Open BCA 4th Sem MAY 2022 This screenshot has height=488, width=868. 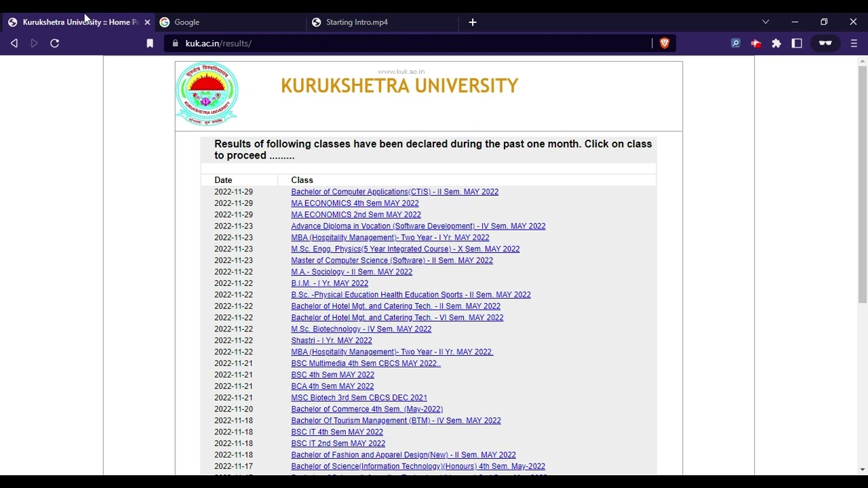(x=332, y=386)
